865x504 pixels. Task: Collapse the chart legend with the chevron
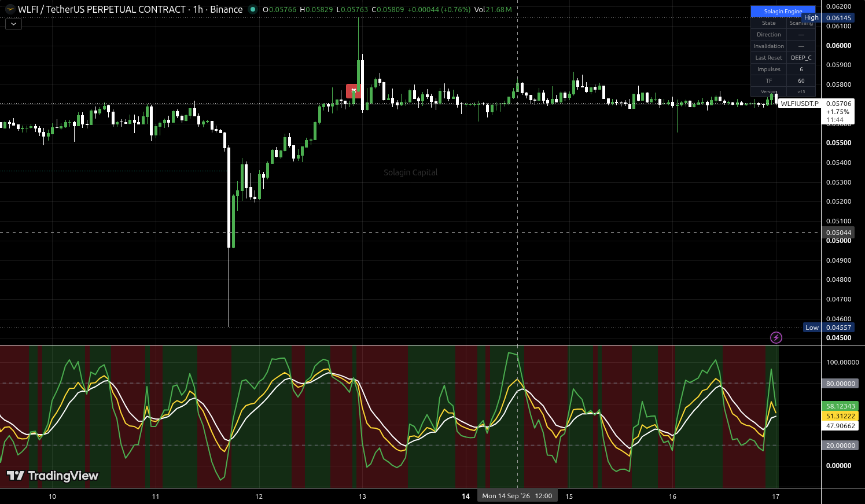coord(13,24)
